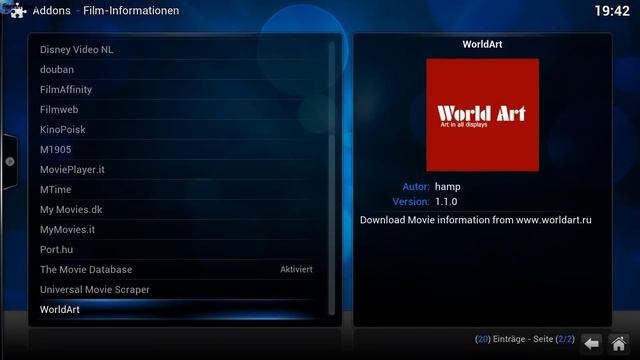
Task: Choose FilmAffinity from the list
Action: click(x=178, y=89)
